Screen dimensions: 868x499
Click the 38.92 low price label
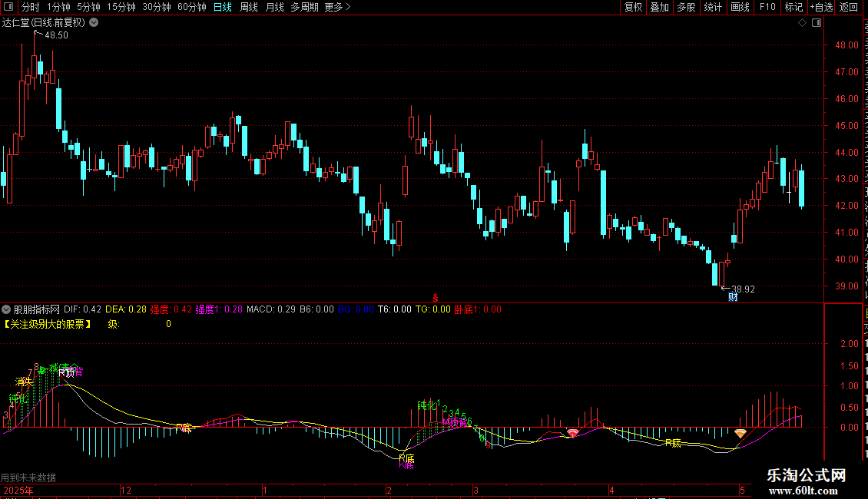point(743,289)
